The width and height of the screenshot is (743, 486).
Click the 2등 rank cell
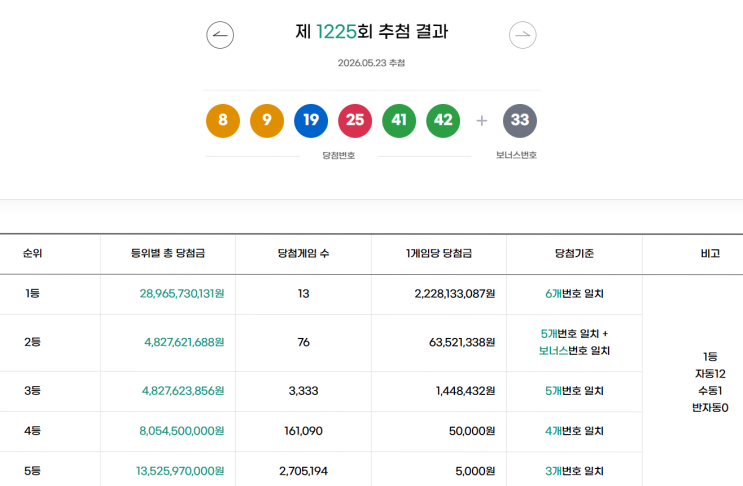point(32,342)
